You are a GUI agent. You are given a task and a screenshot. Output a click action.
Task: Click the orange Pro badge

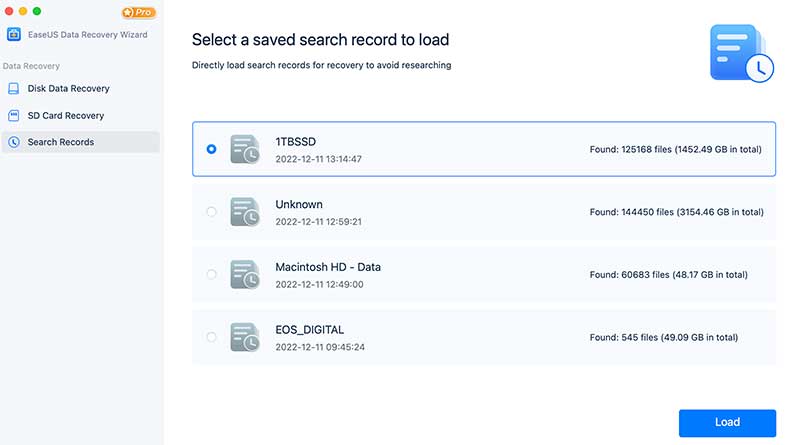pos(139,13)
